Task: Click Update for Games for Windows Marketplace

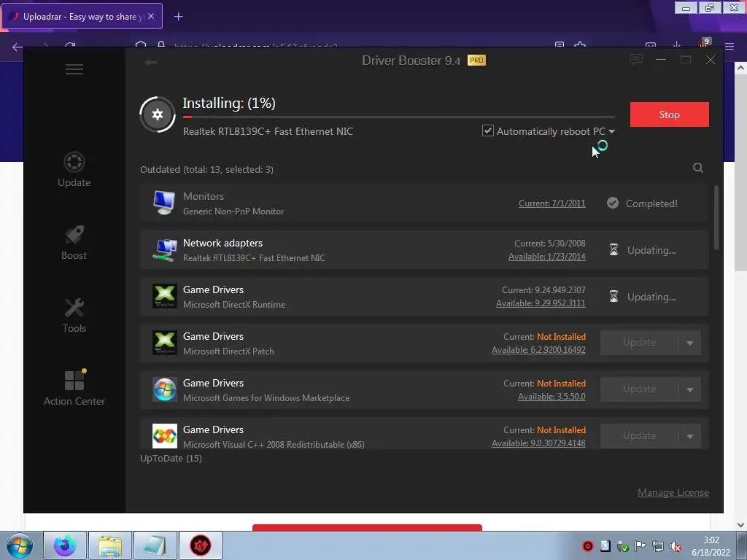Action: [x=639, y=389]
